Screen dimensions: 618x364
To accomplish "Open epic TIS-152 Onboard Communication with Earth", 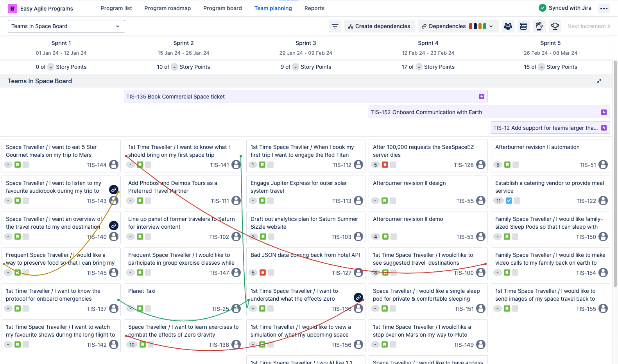I will point(489,112).
